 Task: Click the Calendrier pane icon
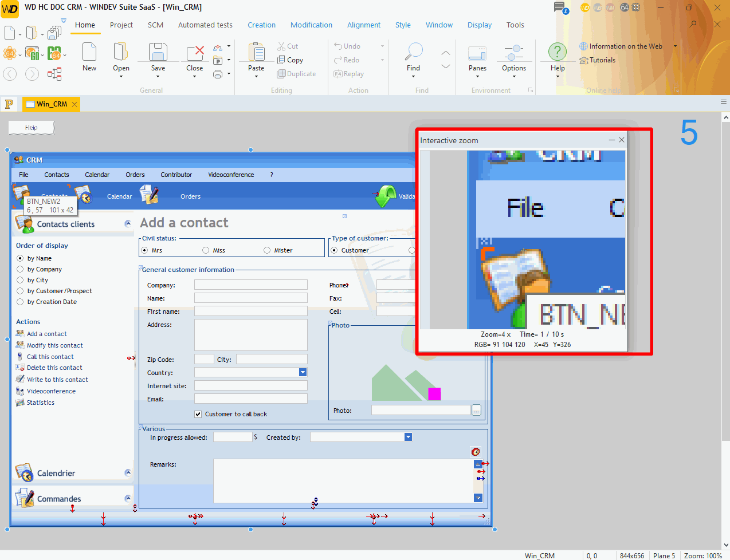point(24,472)
